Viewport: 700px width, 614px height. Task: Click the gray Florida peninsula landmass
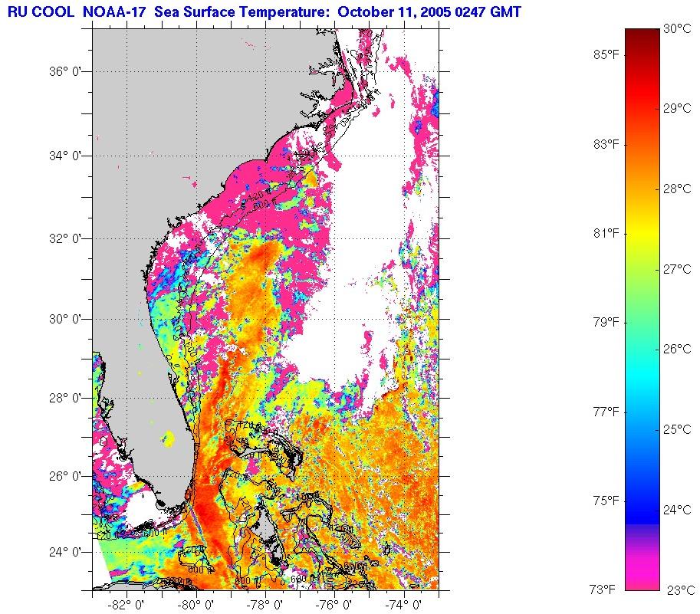(x=147, y=402)
